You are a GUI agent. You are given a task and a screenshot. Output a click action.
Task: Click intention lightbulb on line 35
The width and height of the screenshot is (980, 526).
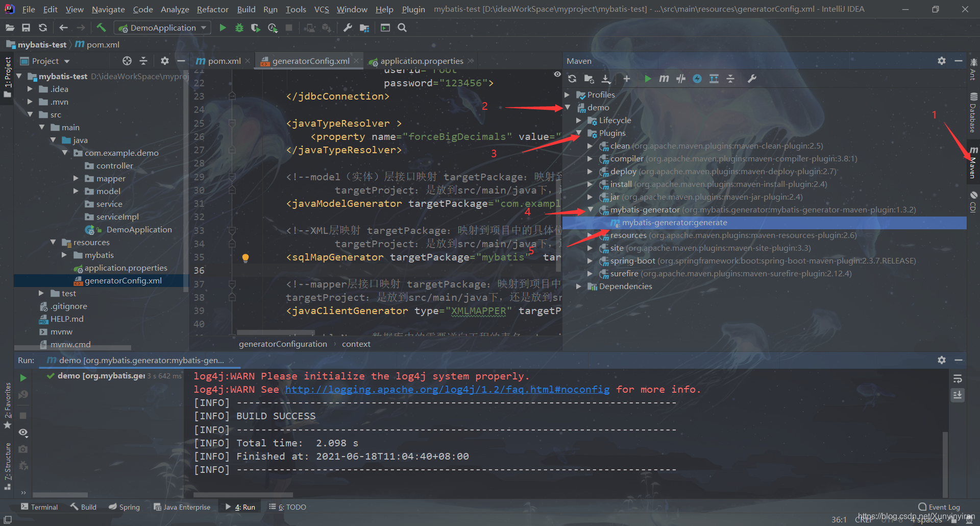click(246, 258)
